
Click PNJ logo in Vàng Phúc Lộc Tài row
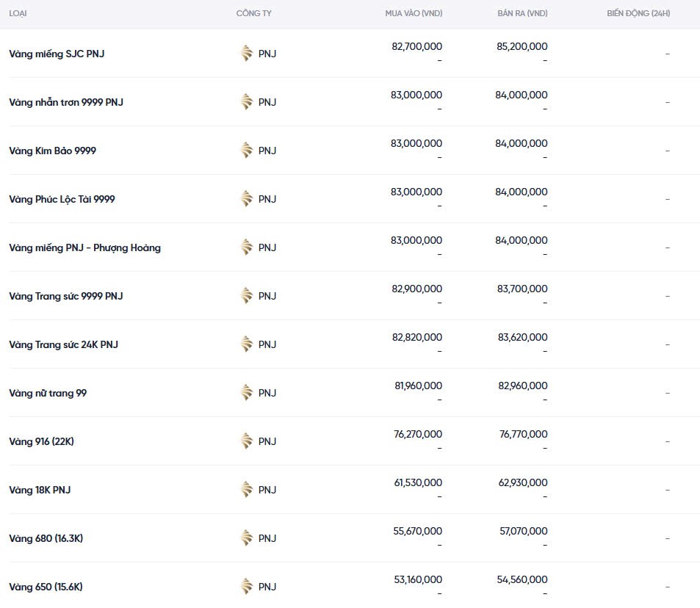click(247, 199)
